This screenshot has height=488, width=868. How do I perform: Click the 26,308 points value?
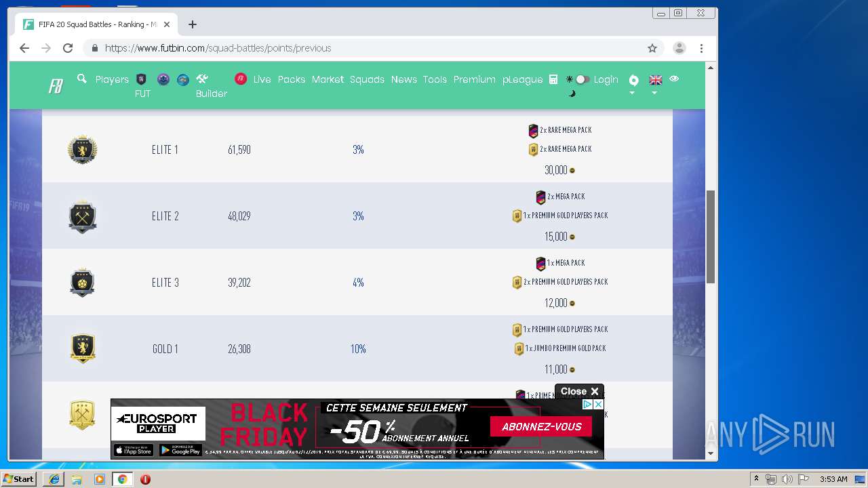[x=239, y=349]
